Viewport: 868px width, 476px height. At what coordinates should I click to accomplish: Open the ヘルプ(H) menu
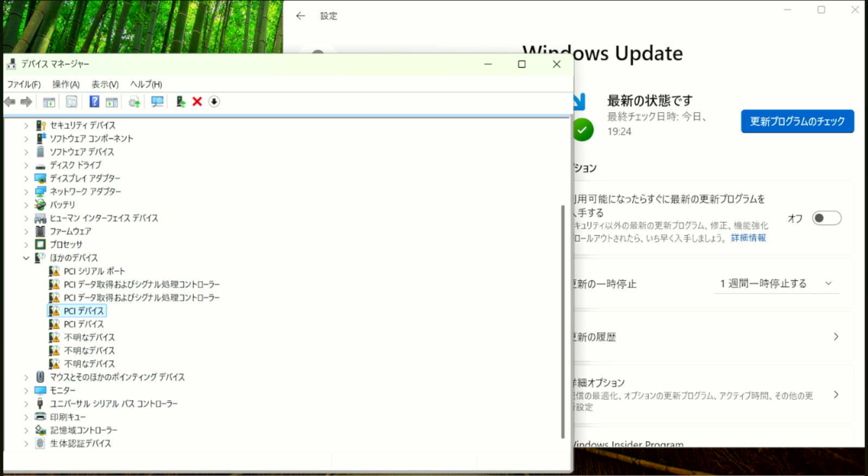(x=146, y=85)
